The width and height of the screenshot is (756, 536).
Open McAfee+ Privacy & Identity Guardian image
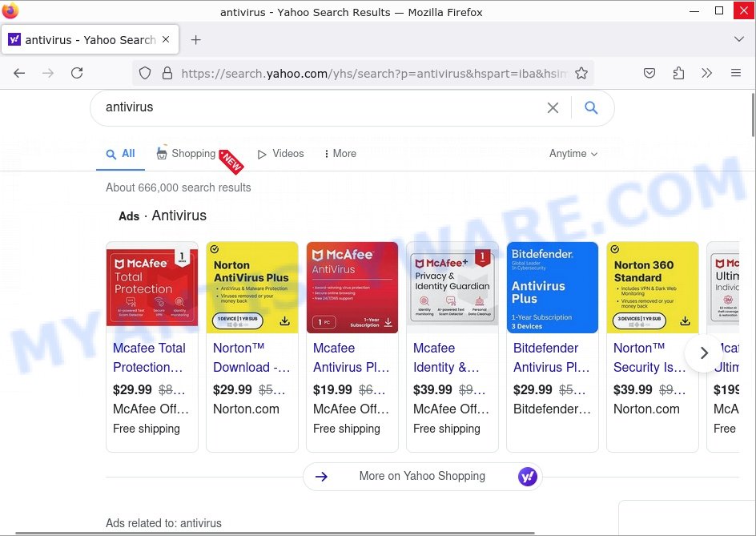click(452, 288)
